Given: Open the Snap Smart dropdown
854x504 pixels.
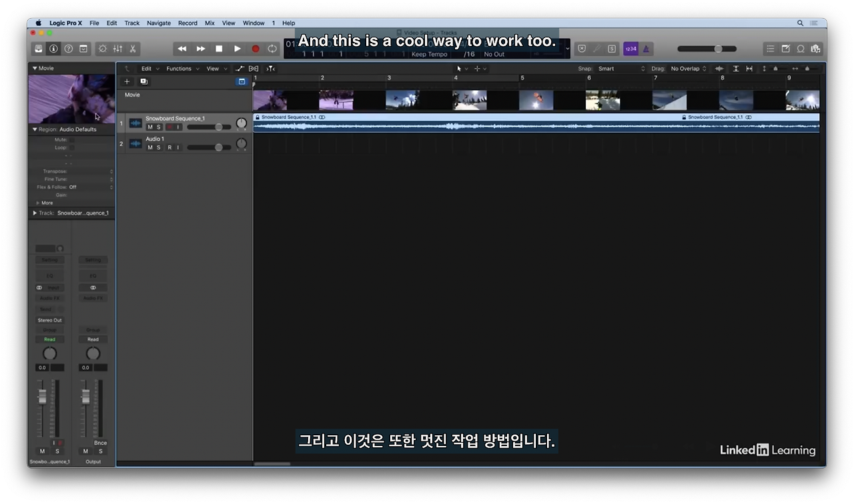Looking at the screenshot, I should coord(622,69).
